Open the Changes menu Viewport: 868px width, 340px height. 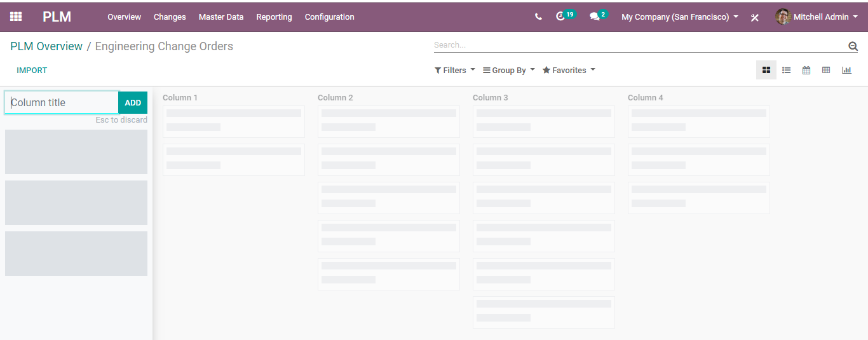(170, 17)
